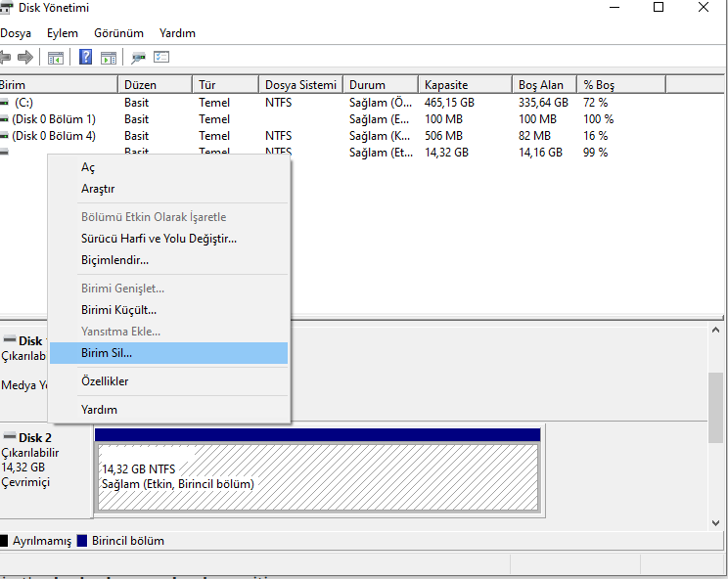Viewport: 728px width, 579px height.
Task: Click the Show/Hide Action Pane icon
Action: pos(109,58)
